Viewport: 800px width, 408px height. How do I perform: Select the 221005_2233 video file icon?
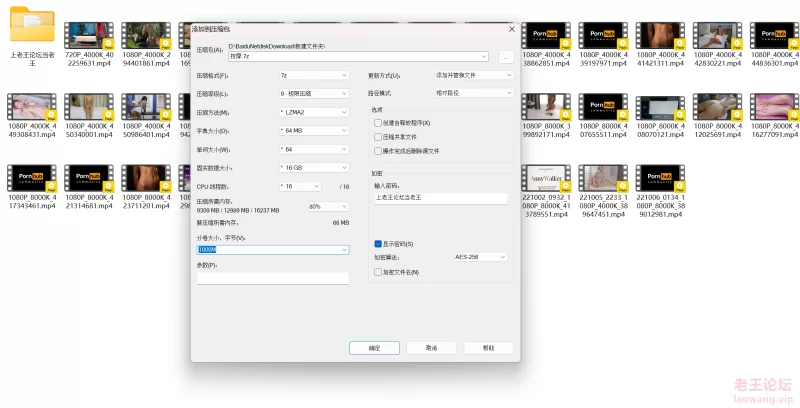click(x=603, y=178)
